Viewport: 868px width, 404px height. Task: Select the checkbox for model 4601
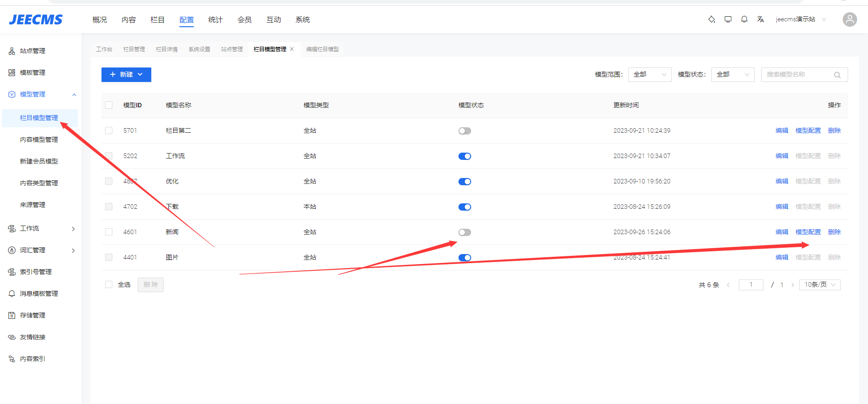(109, 232)
